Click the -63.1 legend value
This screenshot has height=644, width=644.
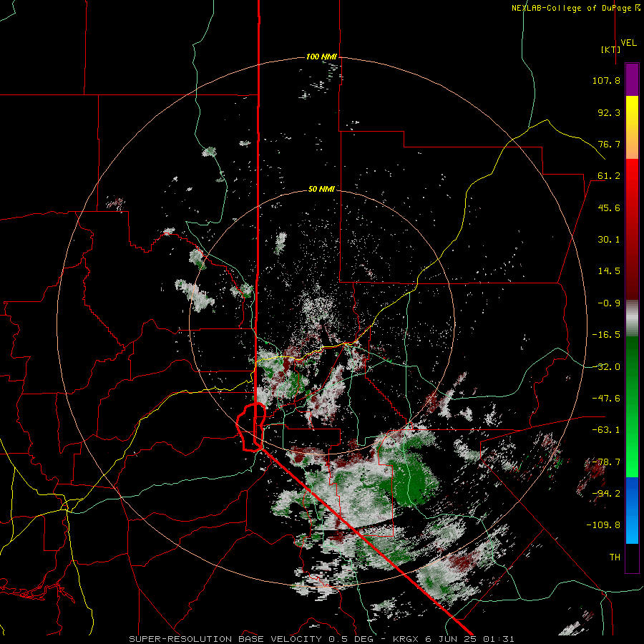pyautogui.click(x=606, y=430)
